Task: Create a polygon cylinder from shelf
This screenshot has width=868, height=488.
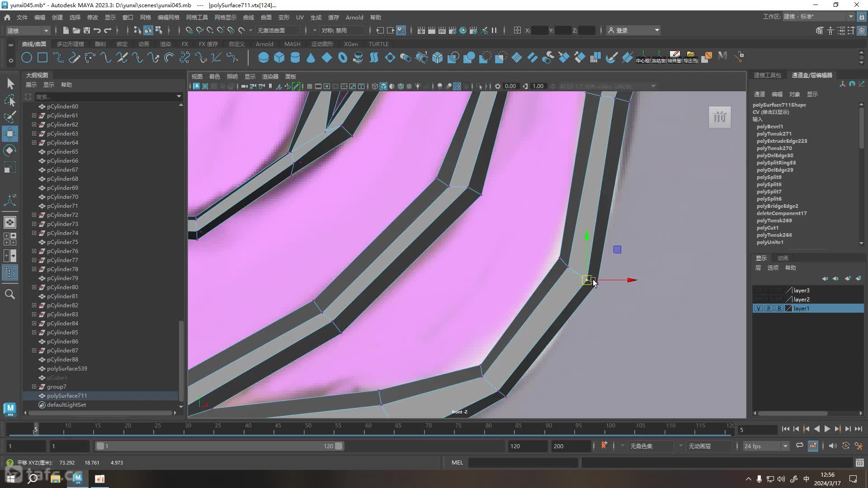Action: (295, 57)
